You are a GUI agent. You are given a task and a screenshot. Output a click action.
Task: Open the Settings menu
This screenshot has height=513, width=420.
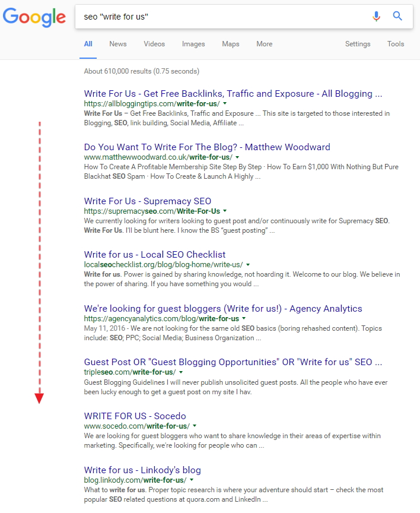pyautogui.click(x=358, y=44)
